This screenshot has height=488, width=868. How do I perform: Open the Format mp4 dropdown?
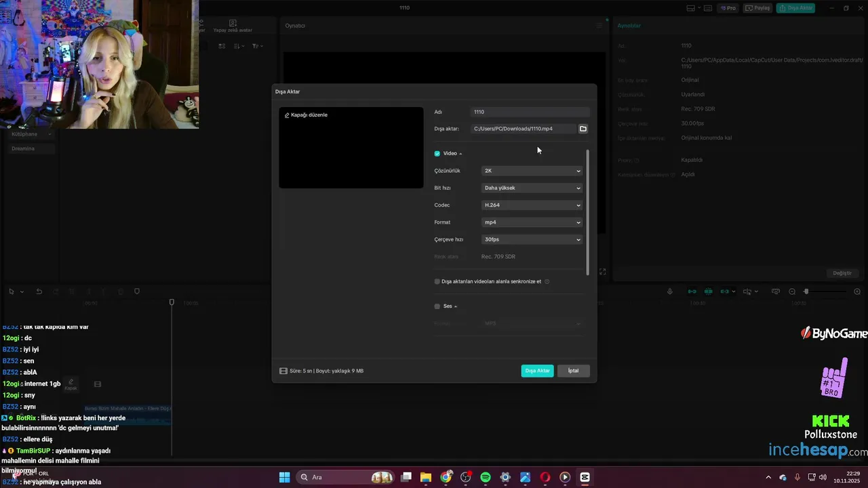pyautogui.click(x=532, y=222)
